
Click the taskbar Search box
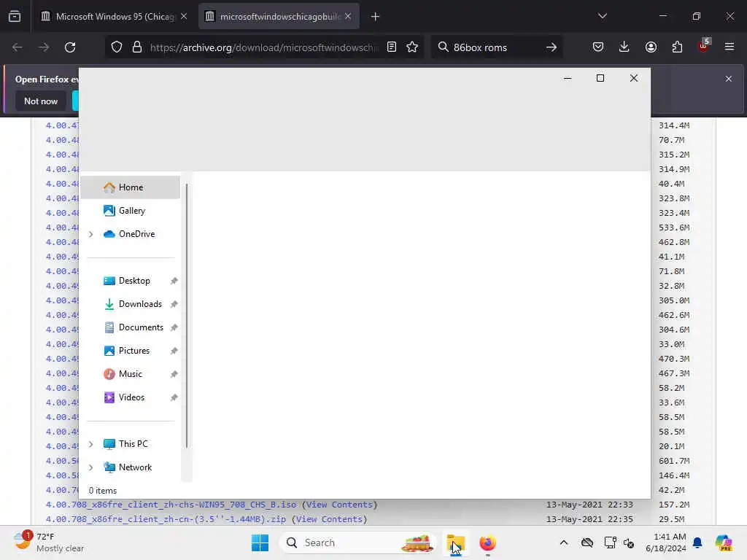click(x=357, y=542)
